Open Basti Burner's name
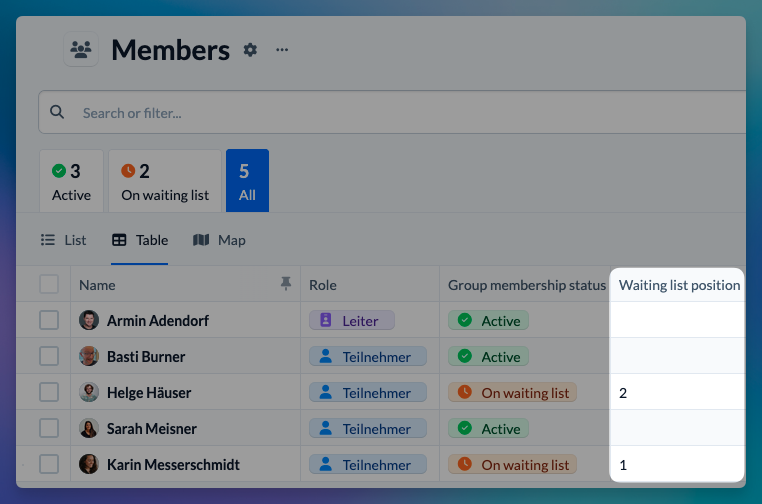The width and height of the screenshot is (762, 504). pos(146,357)
